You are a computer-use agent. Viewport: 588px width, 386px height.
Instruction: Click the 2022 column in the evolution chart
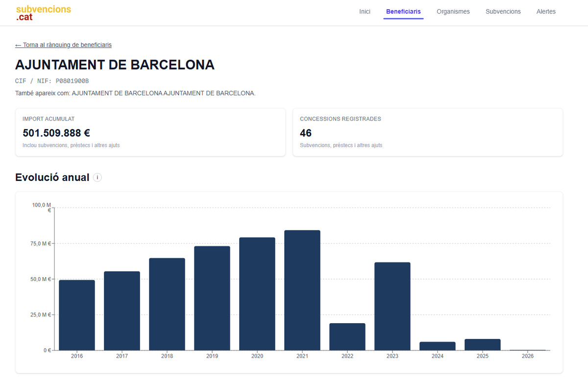(x=347, y=336)
